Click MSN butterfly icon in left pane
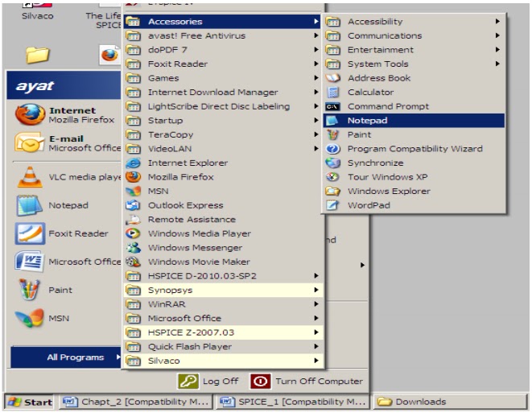Screen dimensions: 532x413 point(30,318)
